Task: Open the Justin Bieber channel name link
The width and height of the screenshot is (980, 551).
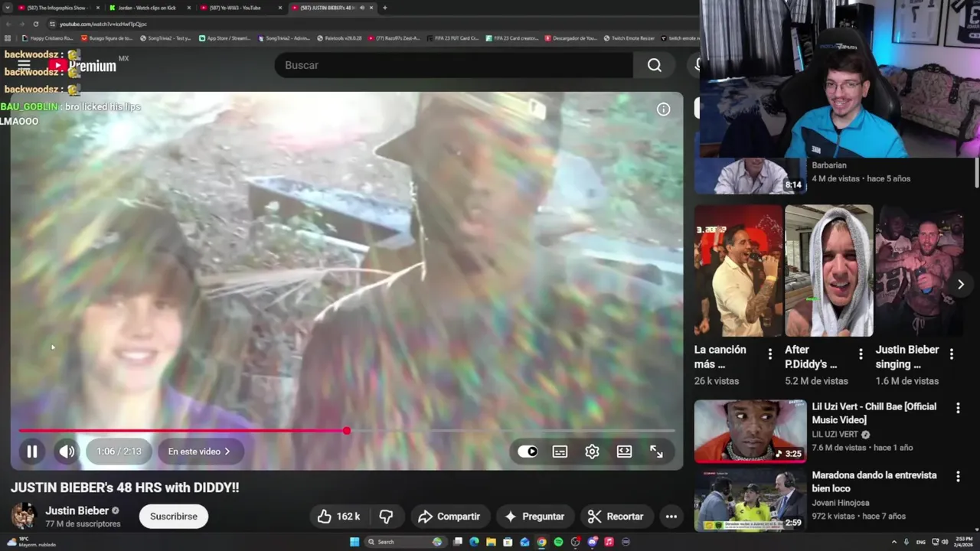Action: pos(77,510)
